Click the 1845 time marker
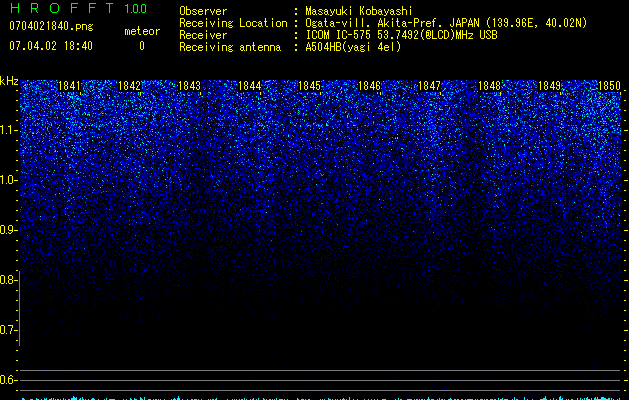Viewport: 629px width, 400px height. [x=309, y=86]
